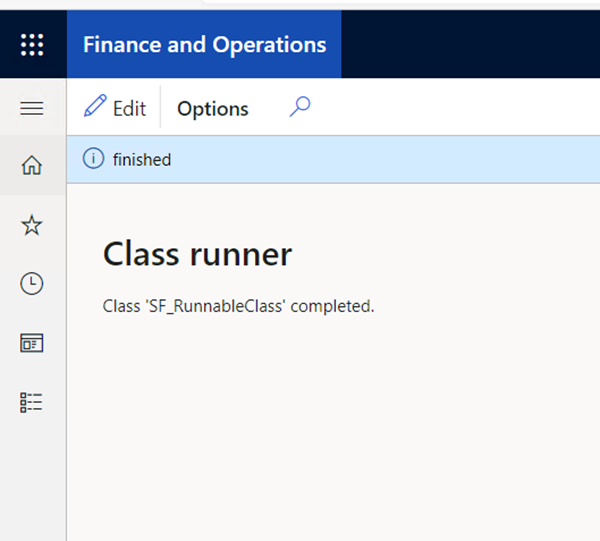Click the Edit pencil button
The image size is (600, 541).
pyautogui.click(x=115, y=107)
